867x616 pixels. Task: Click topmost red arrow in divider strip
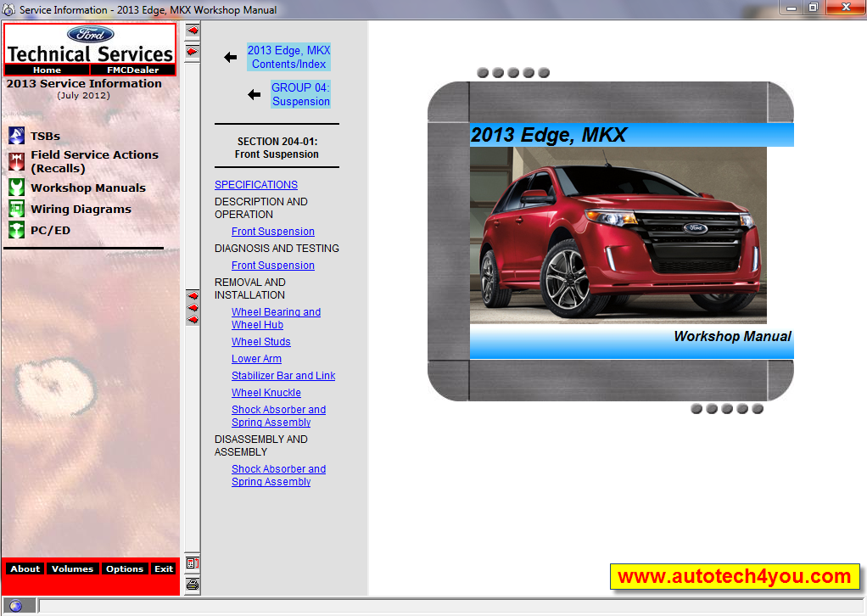point(193,31)
